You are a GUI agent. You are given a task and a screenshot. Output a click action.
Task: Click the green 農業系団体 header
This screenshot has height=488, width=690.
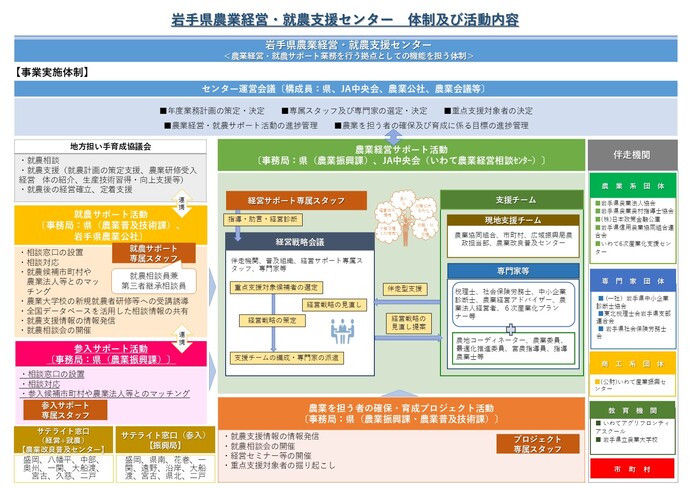[633, 186]
